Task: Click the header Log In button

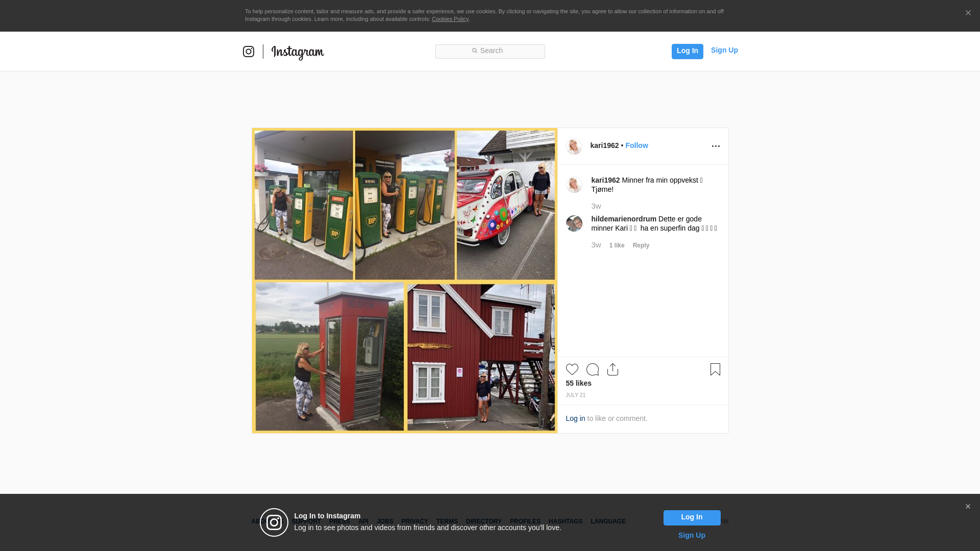Action: point(687,51)
